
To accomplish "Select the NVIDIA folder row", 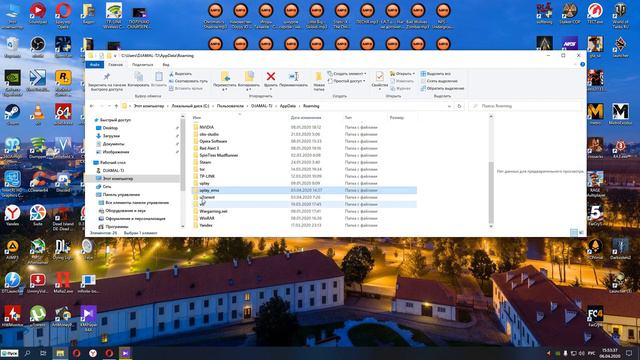I will click(x=304, y=127).
